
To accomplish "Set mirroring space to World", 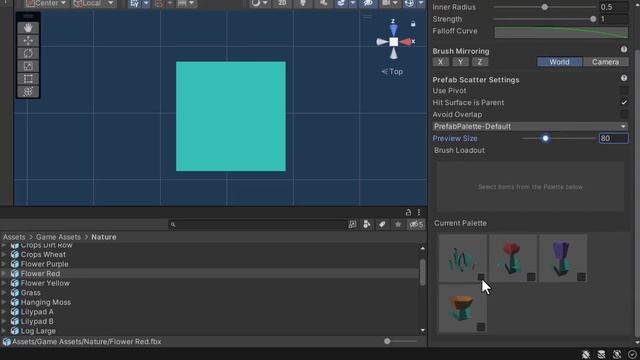I will point(559,62).
